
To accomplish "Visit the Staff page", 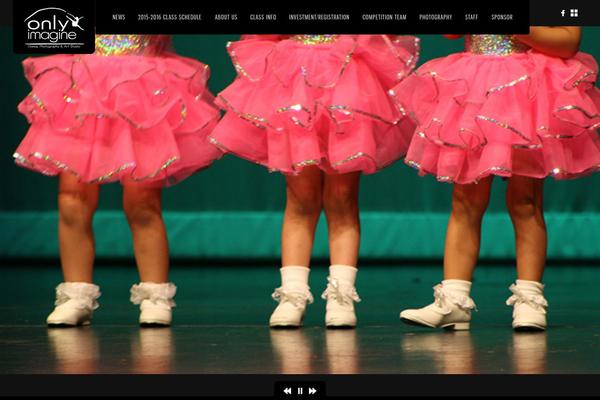I will point(471,17).
